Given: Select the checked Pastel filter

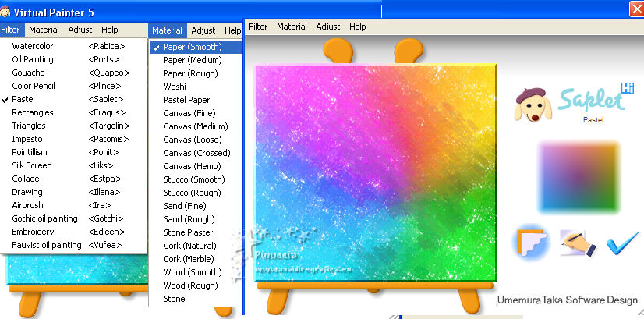Looking at the screenshot, I should [73, 99].
